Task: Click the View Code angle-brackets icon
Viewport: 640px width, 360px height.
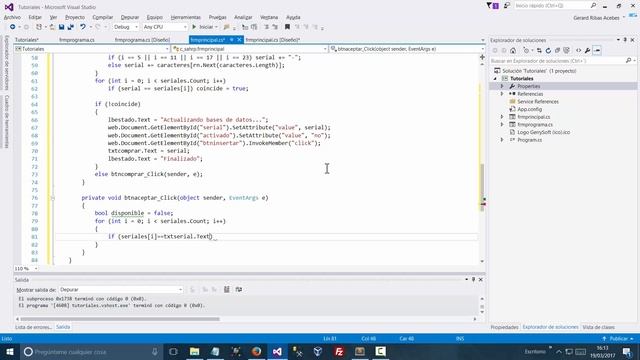Action: pyautogui.click(x=578, y=50)
